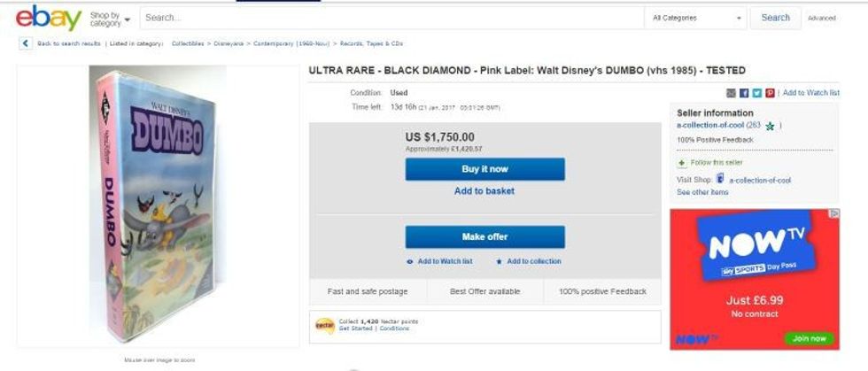This screenshot has width=868, height=371.
Task: Click the Add to basket link
Action: 484,191
